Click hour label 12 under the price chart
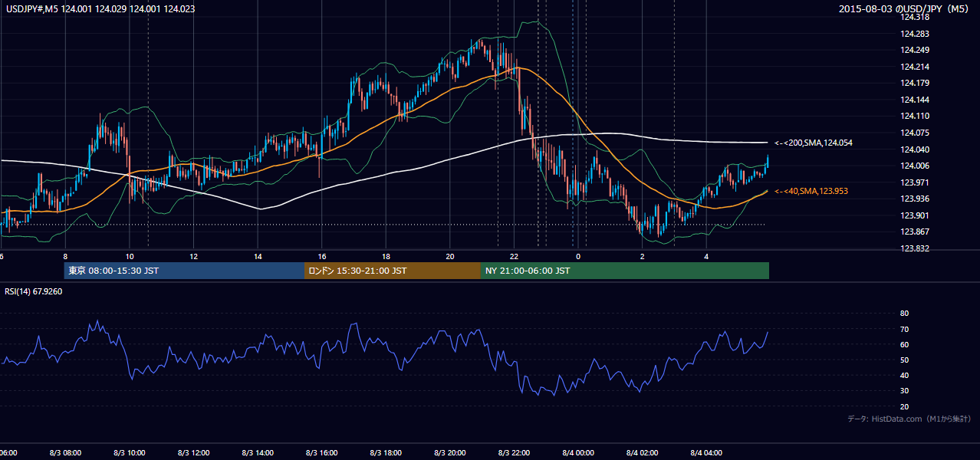Viewport: 980px width, 460px height. tap(194, 256)
